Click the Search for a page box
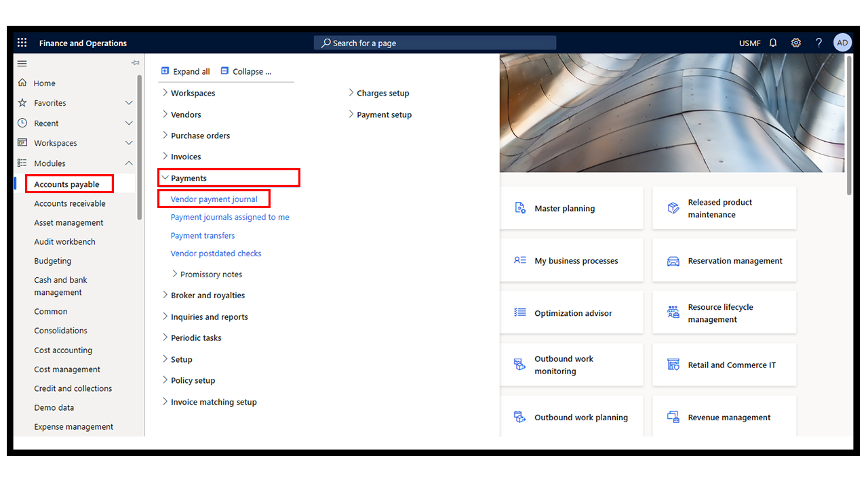The width and height of the screenshot is (868, 488). (435, 43)
